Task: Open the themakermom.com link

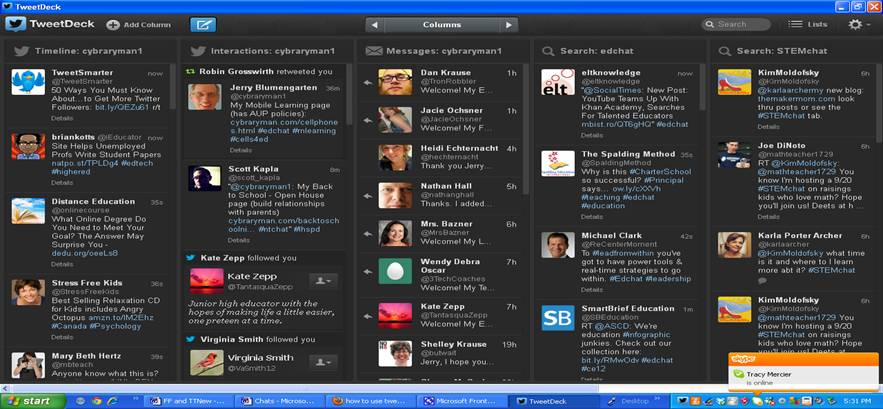Action: [790, 99]
